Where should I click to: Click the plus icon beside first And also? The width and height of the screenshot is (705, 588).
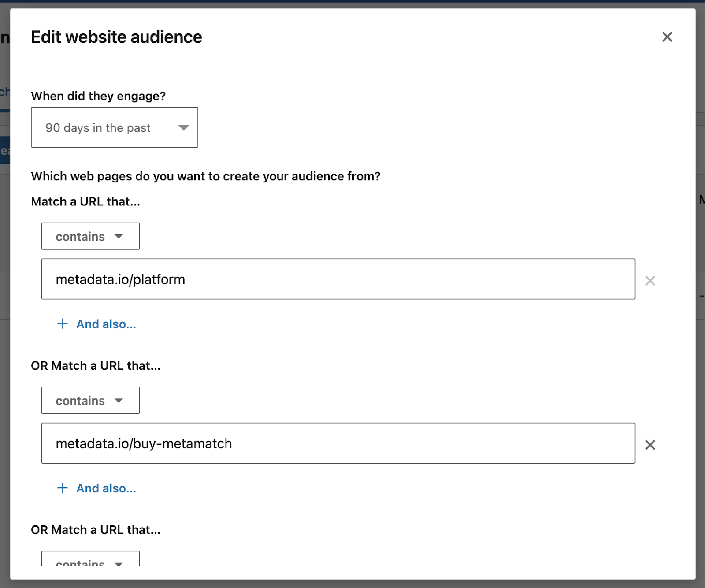pyautogui.click(x=63, y=324)
